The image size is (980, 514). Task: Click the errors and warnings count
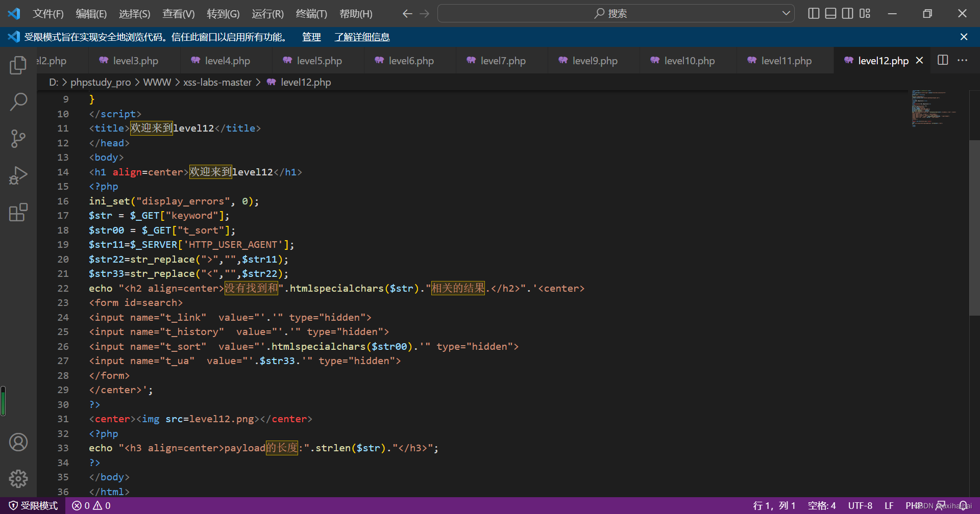coord(91,506)
